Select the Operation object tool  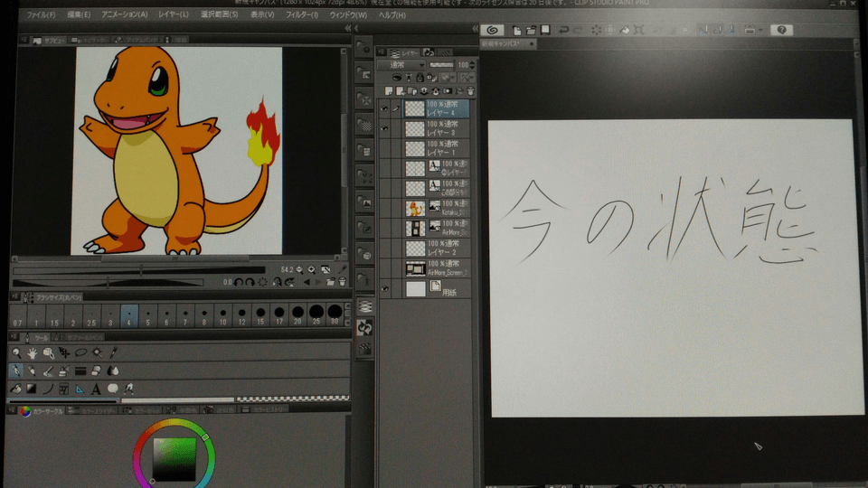[x=48, y=352]
